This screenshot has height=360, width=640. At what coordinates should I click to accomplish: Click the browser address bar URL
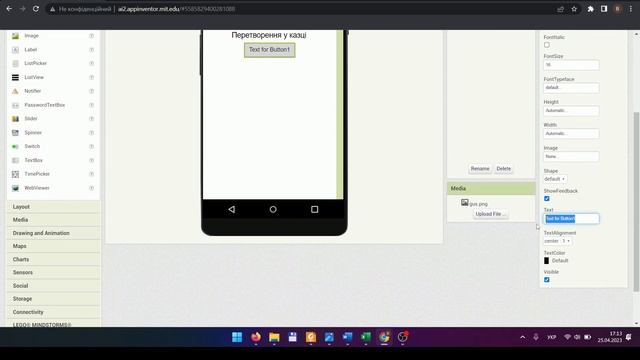(176, 9)
